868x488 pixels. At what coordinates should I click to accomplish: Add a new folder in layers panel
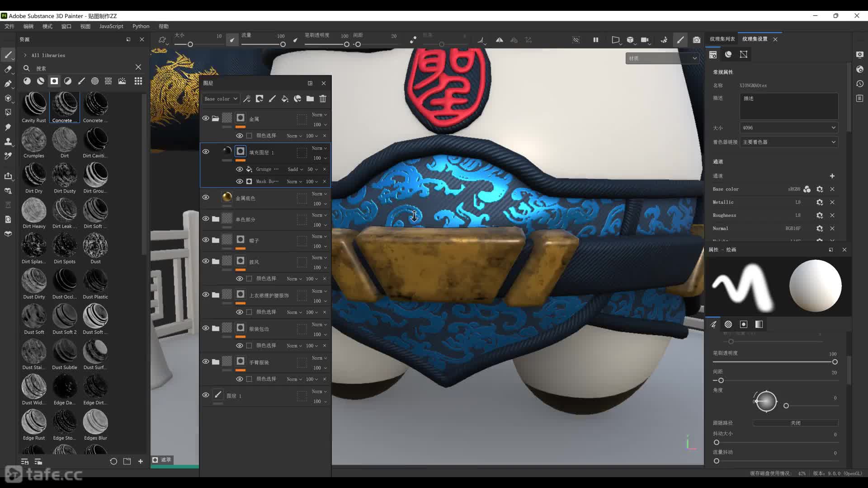310,99
